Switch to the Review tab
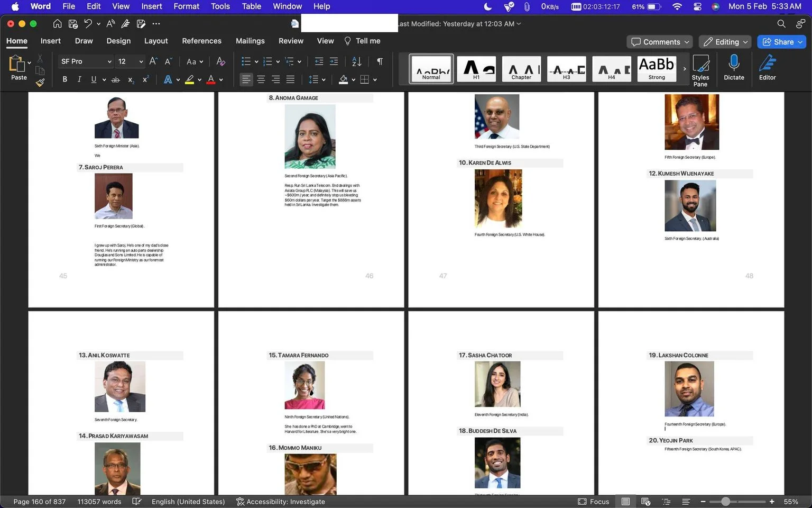 click(291, 41)
